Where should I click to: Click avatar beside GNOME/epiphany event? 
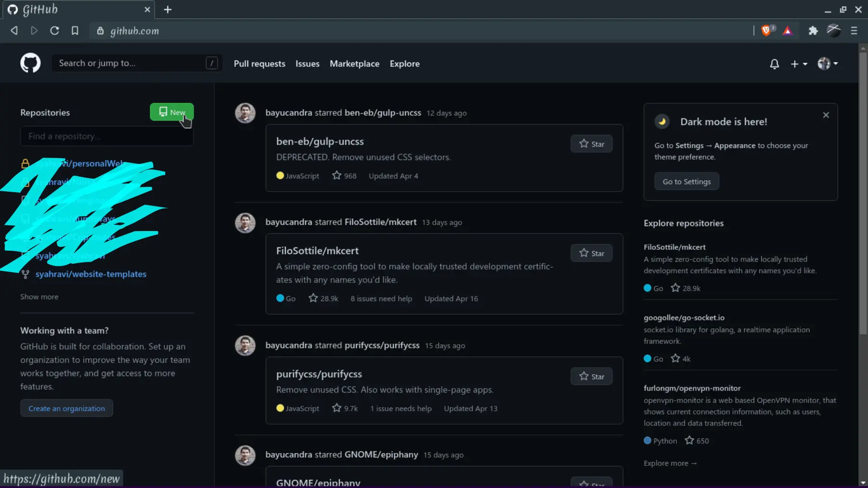[245, 455]
